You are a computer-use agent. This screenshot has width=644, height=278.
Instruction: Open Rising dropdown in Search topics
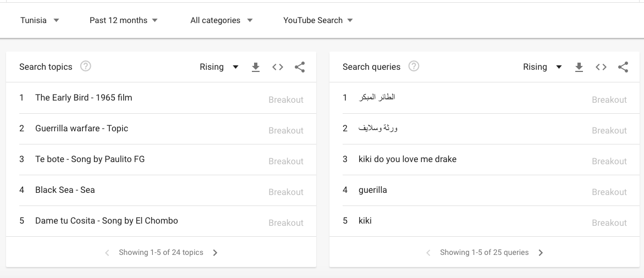tap(219, 67)
